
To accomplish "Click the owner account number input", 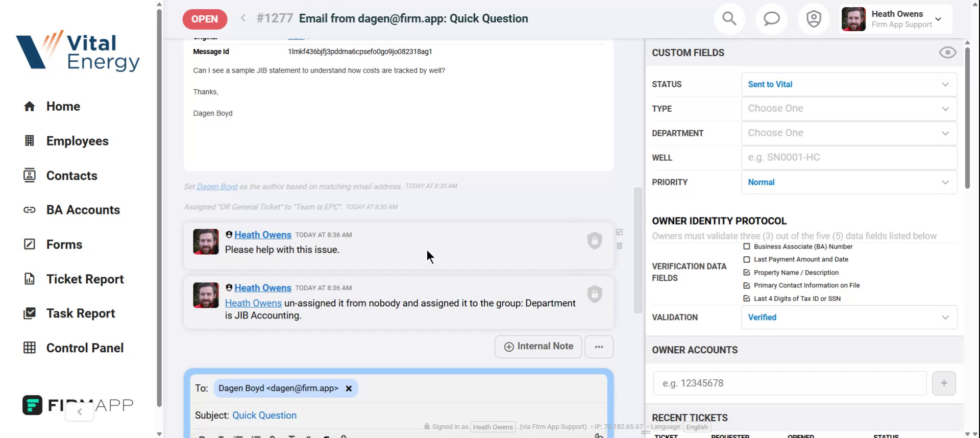I will pyautogui.click(x=790, y=383).
